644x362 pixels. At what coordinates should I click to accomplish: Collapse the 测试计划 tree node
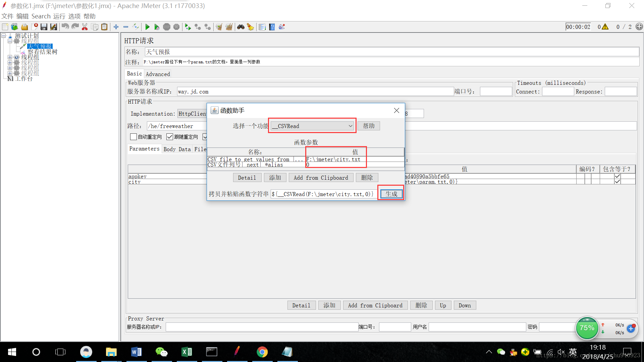(4, 36)
